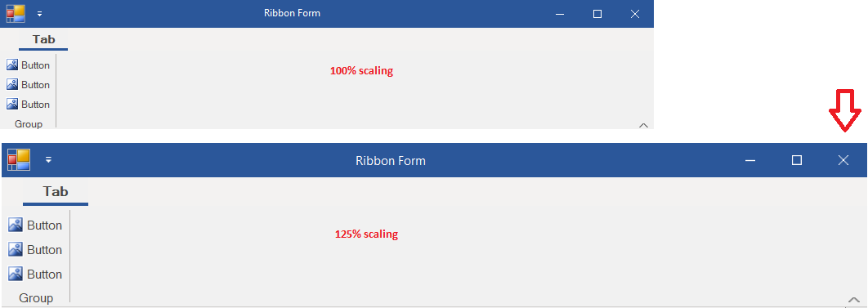This screenshot has height=308, width=868.
Task: Minimize the 125% scaling Ribbon Form
Action: tap(750, 160)
